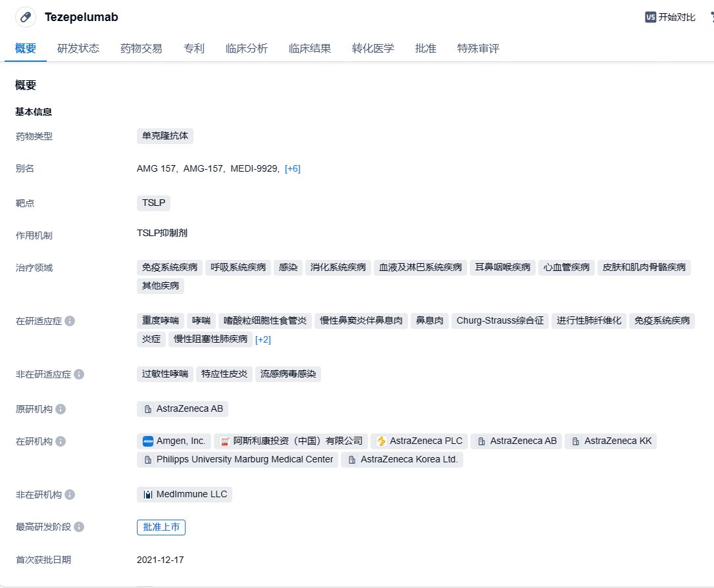This screenshot has height=588, width=714.
Task: Open info icon next to 在研适应症
Action: (70, 321)
